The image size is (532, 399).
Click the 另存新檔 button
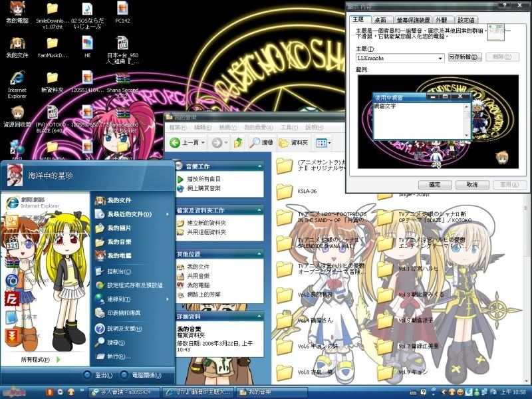(x=465, y=57)
